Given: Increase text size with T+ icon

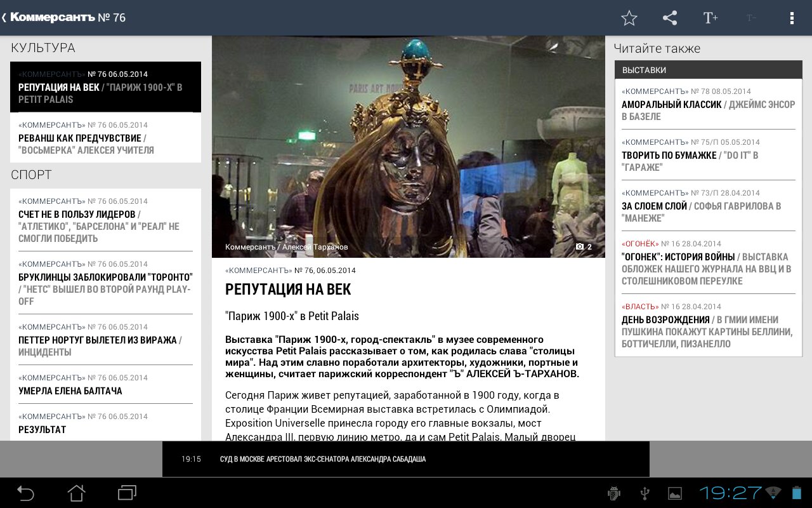Looking at the screenshot, I should [710, 18].
